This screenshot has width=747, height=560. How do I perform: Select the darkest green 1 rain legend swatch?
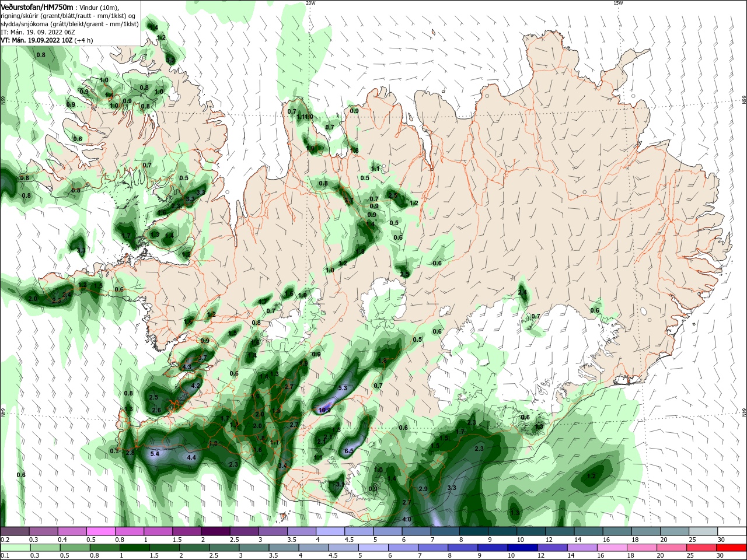[135, 548]
